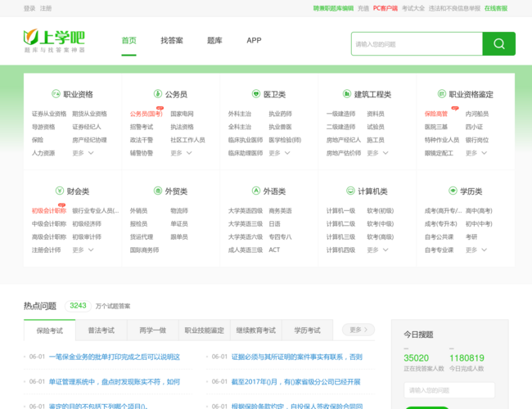Image resolution: width=532 pixels, height=409 pixels.
Task: Open 一级建造师 link
Action: pyautogui.click(x=340, y=114)
